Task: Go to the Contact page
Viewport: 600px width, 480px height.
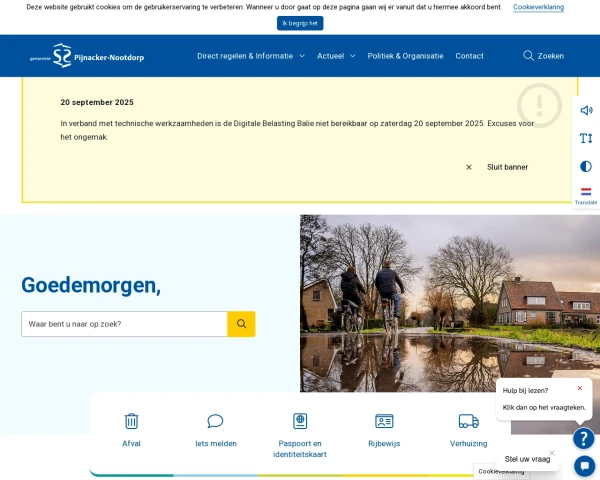Action: click(x=469, y=56)
